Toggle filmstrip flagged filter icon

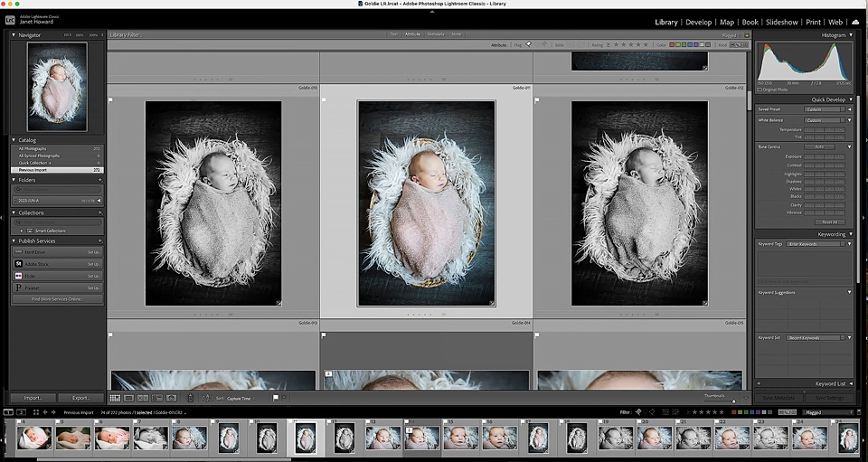638,412
